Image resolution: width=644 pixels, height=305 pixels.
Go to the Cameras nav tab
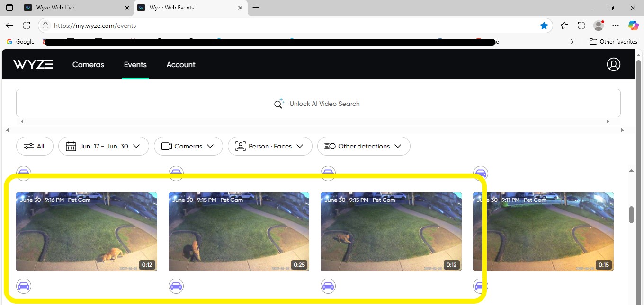(88, 65)
